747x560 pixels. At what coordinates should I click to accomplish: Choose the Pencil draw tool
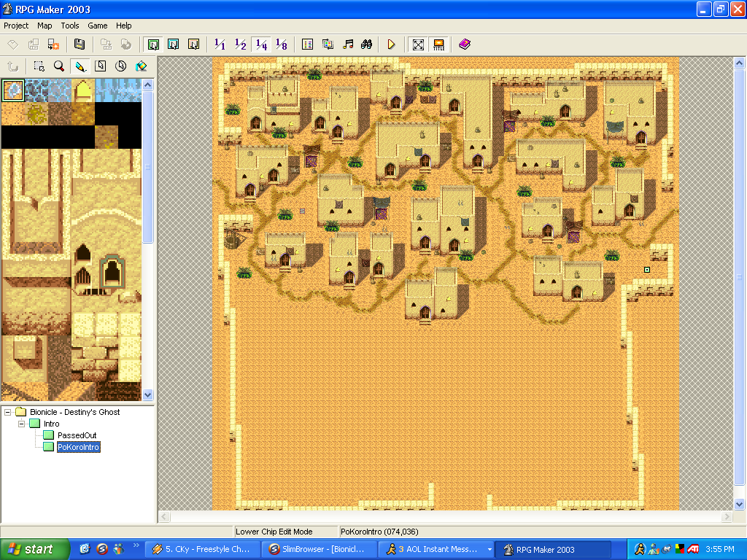point(80,66)
